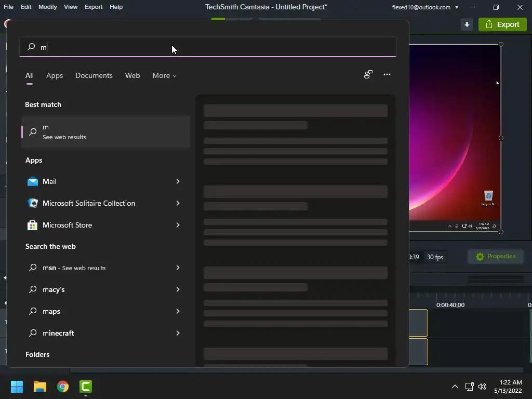532x399 pixels.
Task: Open volume control in system tray
Action: pos(482,387)
